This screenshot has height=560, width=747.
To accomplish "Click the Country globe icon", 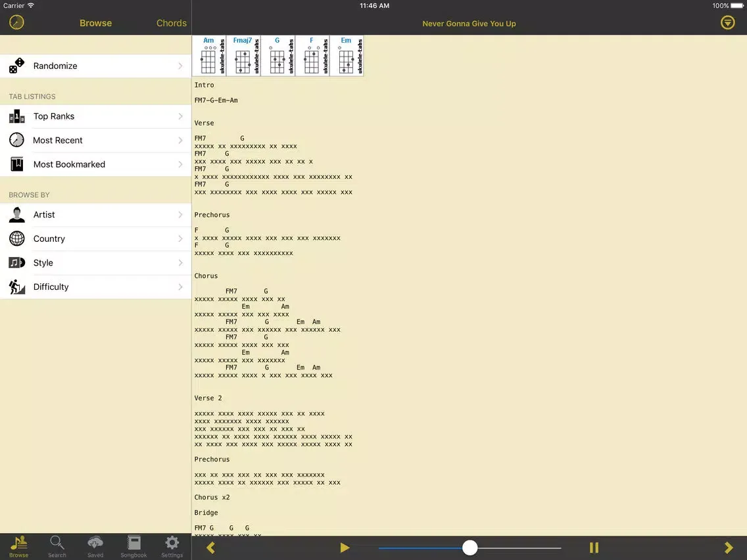I will click(17, 239).
